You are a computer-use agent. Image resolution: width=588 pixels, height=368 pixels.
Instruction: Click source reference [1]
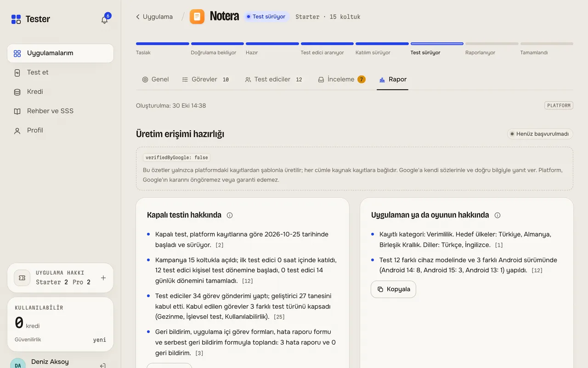tap(499, 246)
